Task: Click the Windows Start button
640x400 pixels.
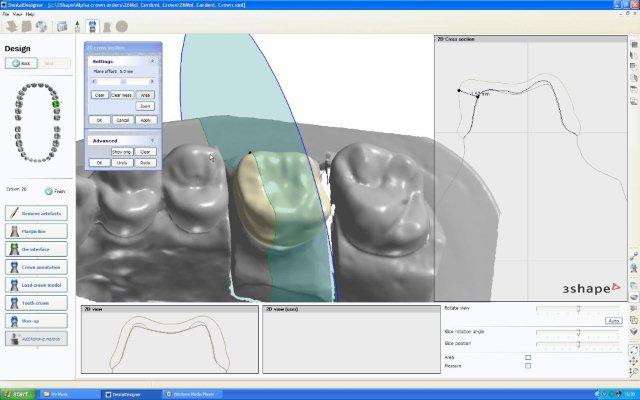Action: pyautogui.click(x=16, y=394)
